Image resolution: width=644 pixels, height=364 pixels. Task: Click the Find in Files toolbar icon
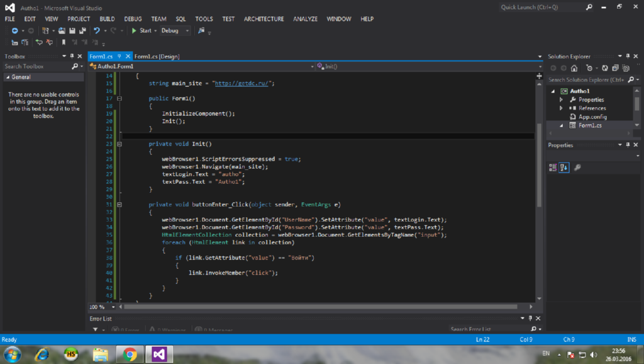tap(201, 31)
